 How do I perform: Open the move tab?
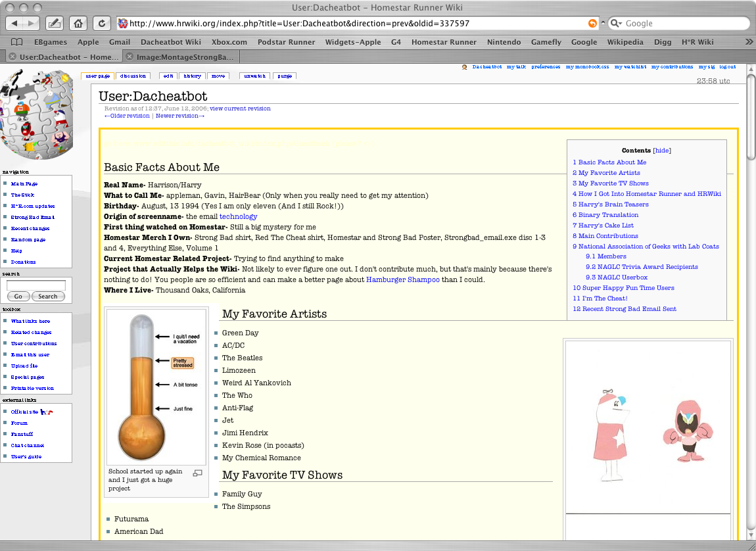[x=218, y=76]
